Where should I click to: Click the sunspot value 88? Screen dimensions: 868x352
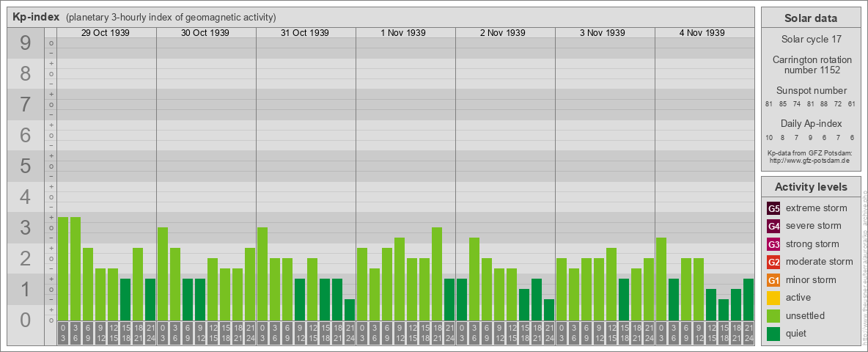click(824, 104)
